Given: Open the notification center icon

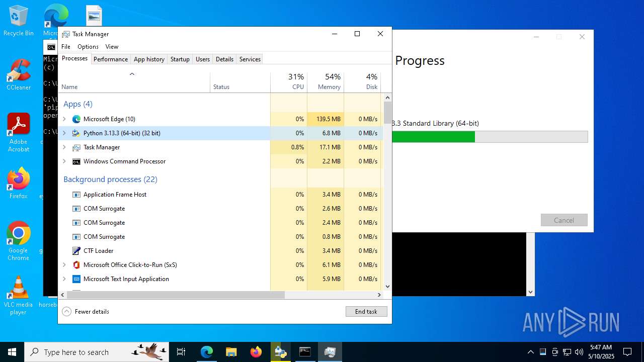Looking at the screenshot, I should pos(627,352).
